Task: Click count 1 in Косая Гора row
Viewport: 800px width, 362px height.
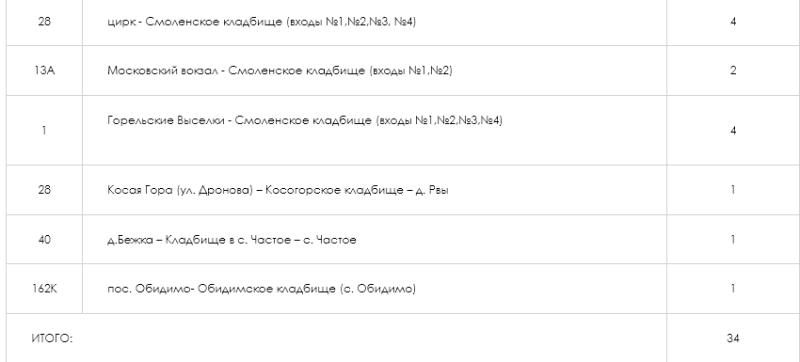Action: click(733, 190)
